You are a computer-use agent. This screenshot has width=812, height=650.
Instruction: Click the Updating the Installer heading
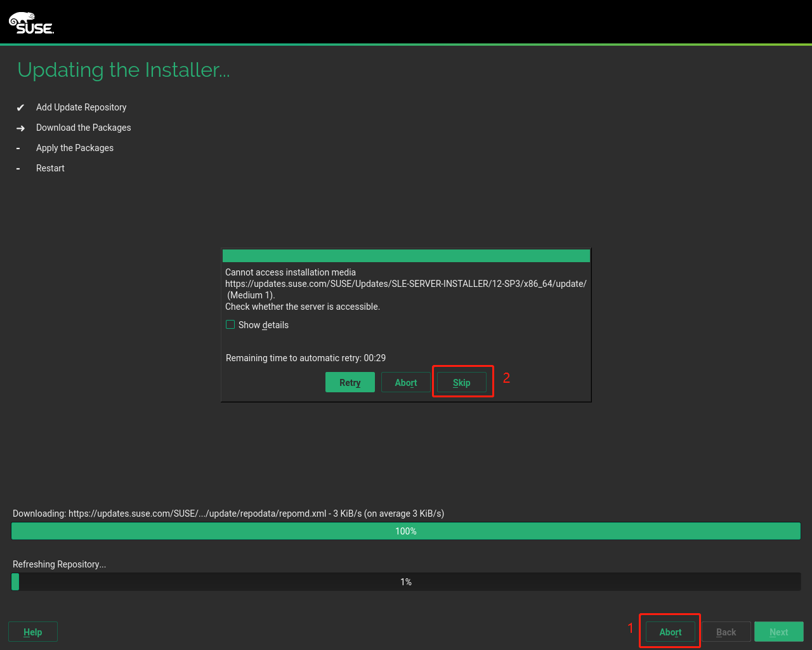pos(124,70)
